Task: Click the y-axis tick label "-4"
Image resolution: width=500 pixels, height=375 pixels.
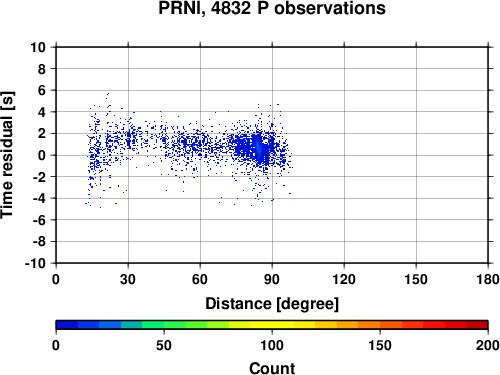Action: tap(39, 198)
